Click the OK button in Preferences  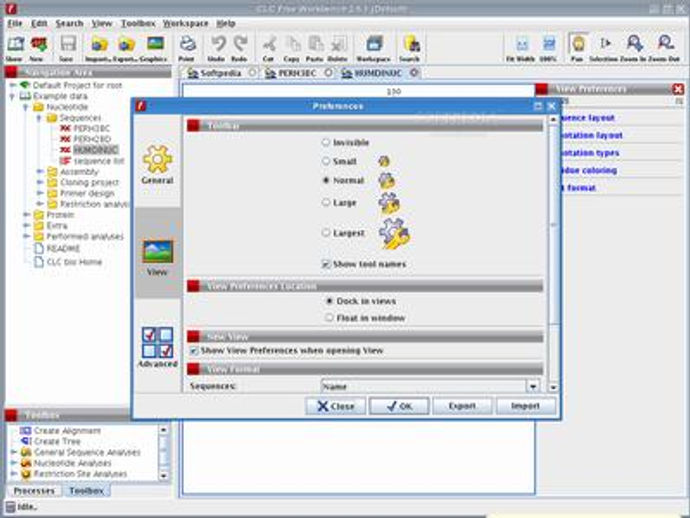tap(399, 406)
